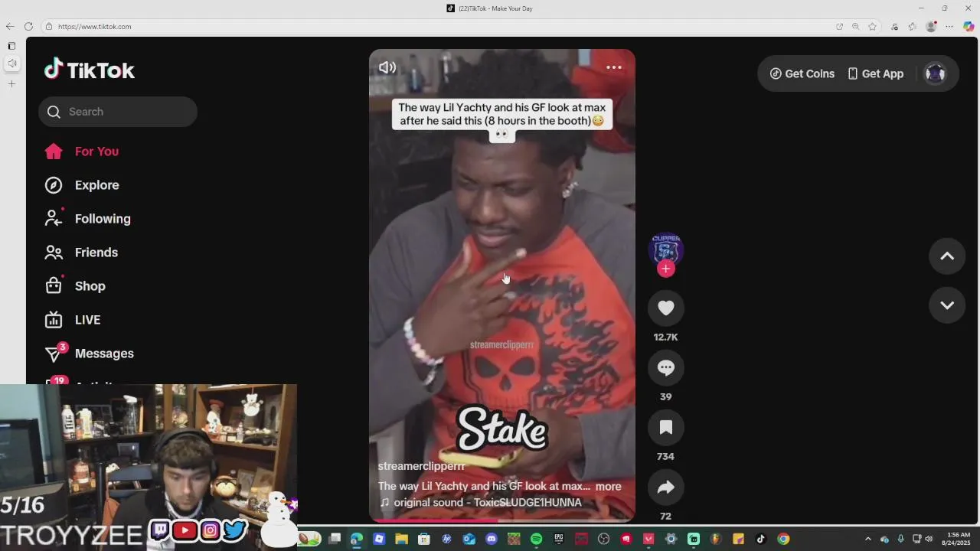The width and height of the screenshot is (980, 551).
Task: Open Spotify from the taskbar
Action: (536, 540)
